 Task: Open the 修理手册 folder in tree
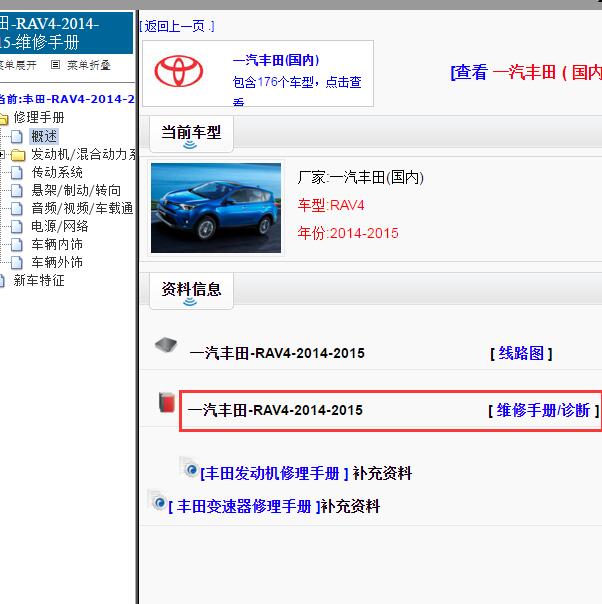tap(39, 117)
